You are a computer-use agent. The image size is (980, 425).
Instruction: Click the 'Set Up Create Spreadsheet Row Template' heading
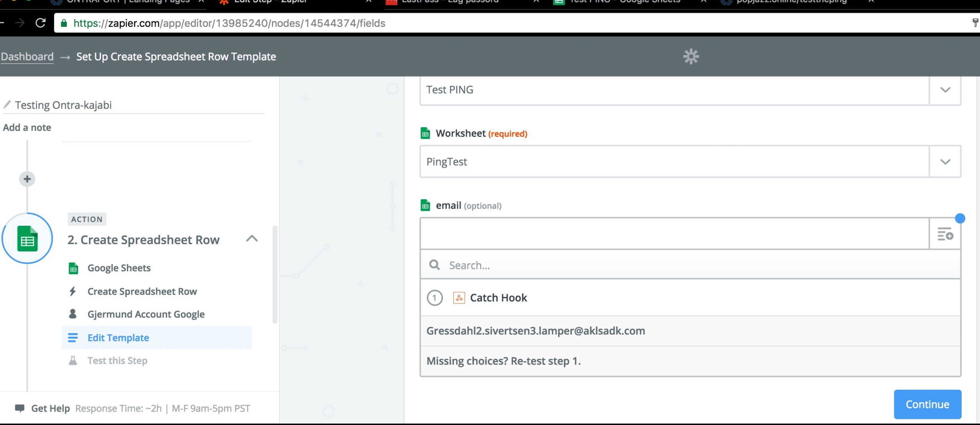click(176, 57)
